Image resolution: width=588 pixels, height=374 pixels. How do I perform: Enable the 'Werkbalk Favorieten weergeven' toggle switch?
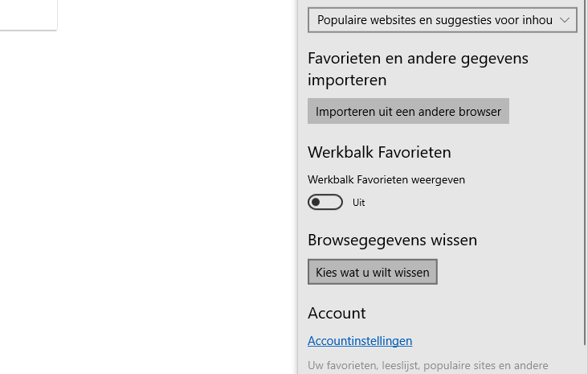[x=325, y=203]
